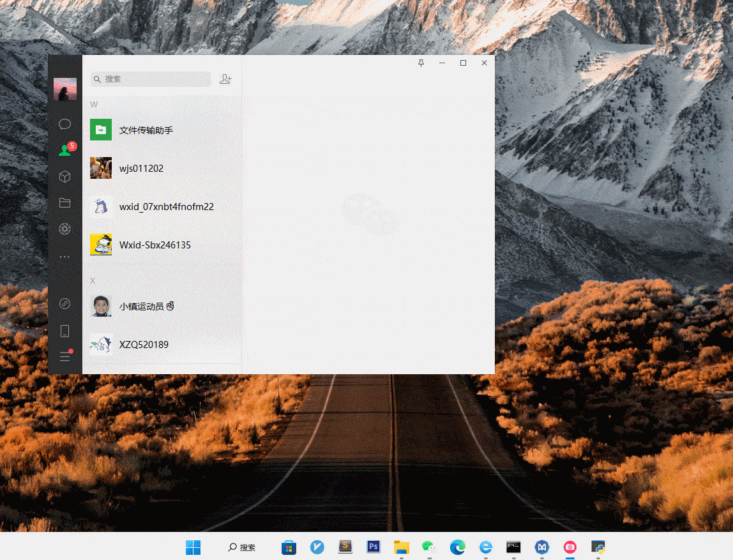
Task: Open Moments aperture icon in sidebar
Action: 64,229
